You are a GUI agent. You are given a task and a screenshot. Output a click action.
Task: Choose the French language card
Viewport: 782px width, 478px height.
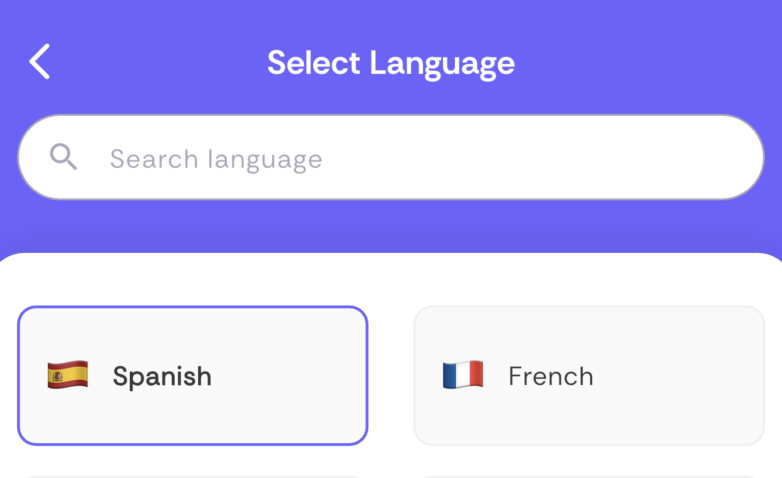[x=588, y=375]
